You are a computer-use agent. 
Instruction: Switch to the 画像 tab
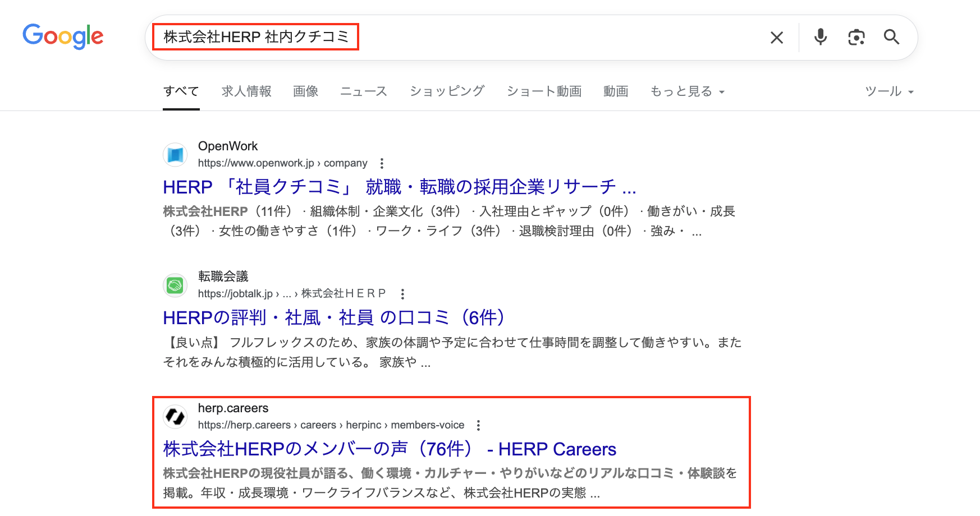(x=306, y=91)
